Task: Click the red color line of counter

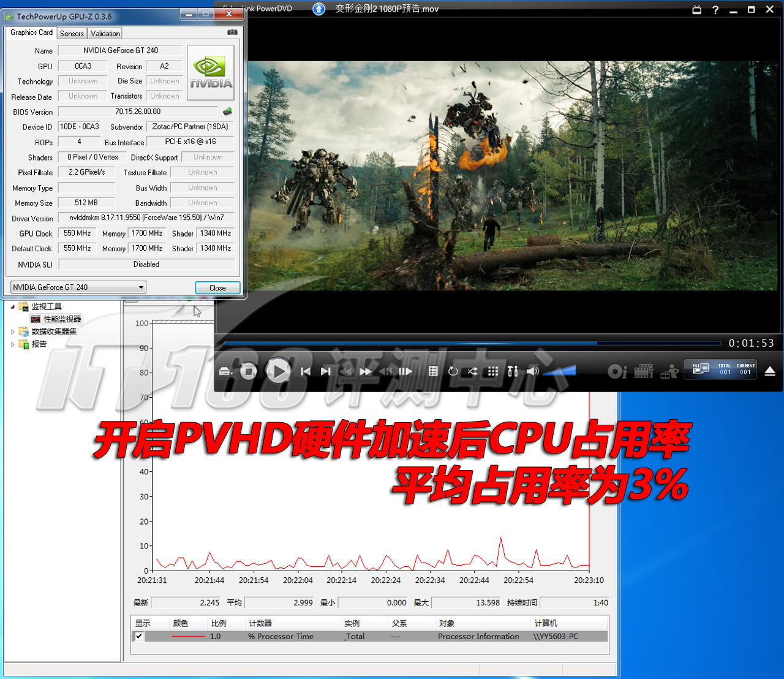Action: (x=189, y=637)
